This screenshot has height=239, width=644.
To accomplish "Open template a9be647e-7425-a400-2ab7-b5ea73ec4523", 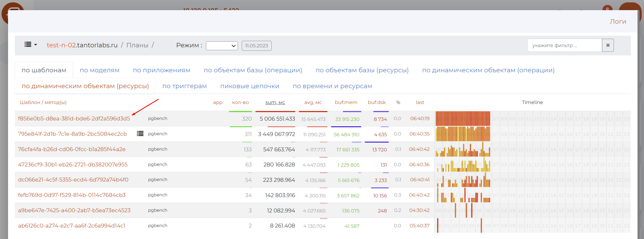I will tap(74, 210).
